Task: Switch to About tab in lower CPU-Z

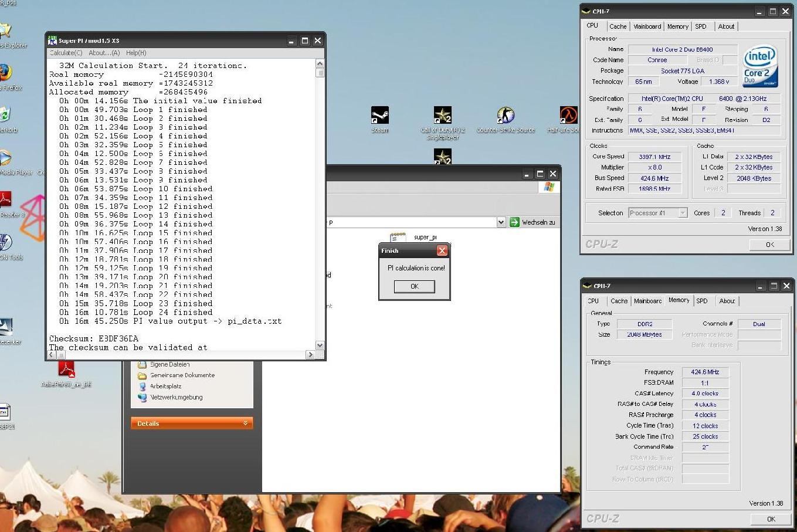Action: pyautogui.click(x=727, y=301)
